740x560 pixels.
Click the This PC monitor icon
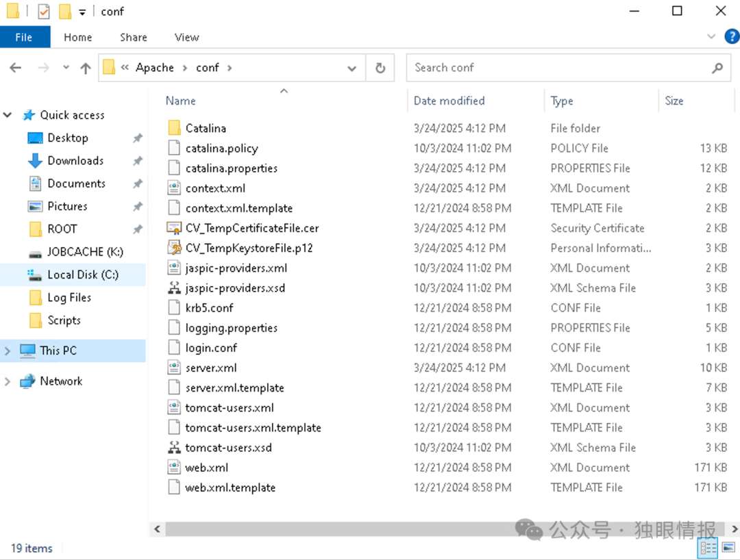coord(28,351)
